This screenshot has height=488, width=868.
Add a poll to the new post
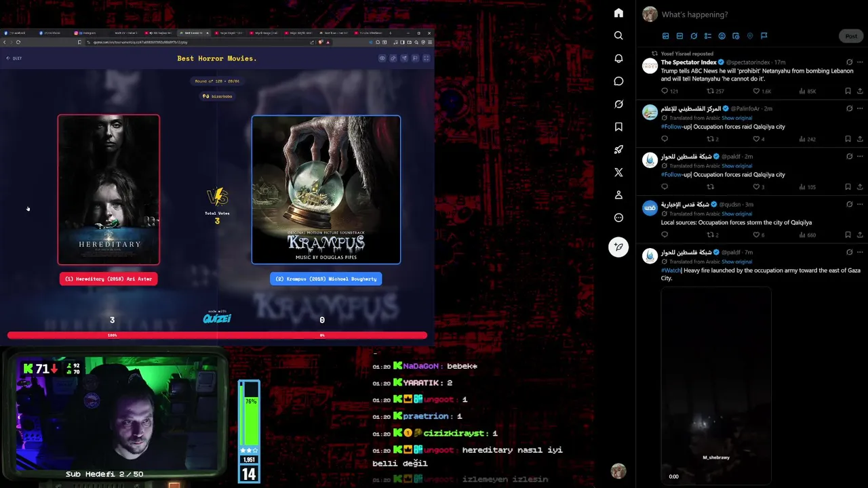pos(708,36)
